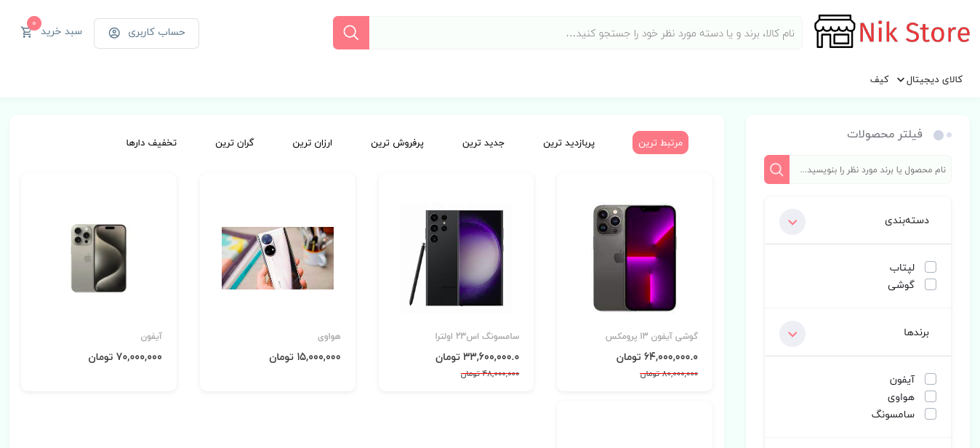
Task: Select the پرفروش ترین sort tab
Action: click(x=398, y=143)
